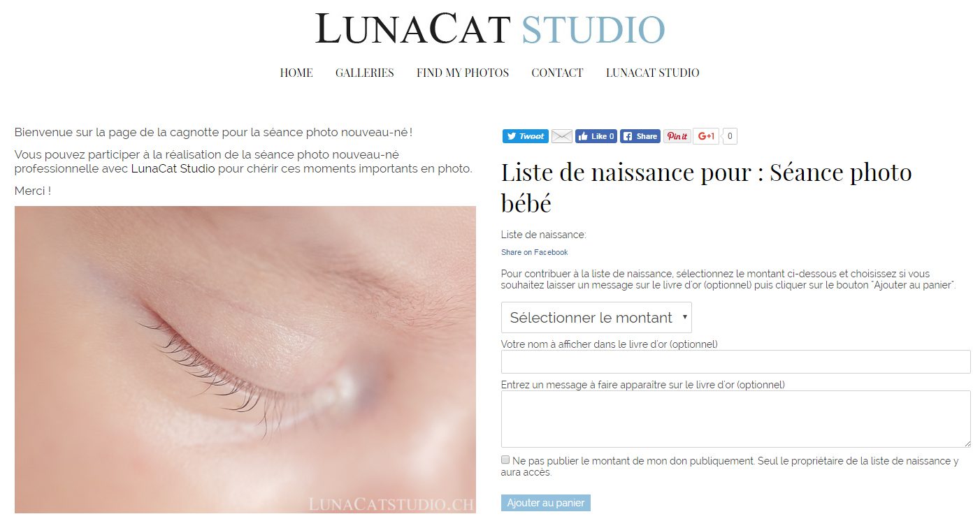Open the GALLERIES menu item
The image size is (980, 528).
click(365, 73)
